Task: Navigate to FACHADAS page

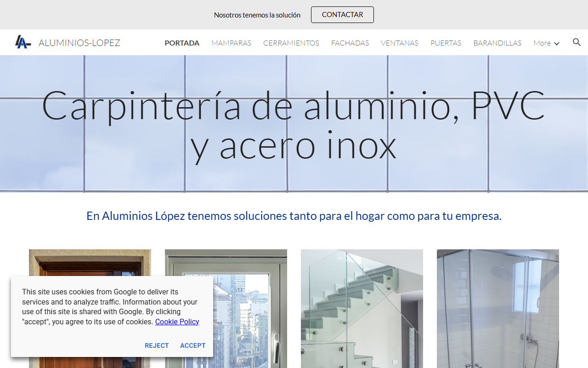Action: [350, 43]
